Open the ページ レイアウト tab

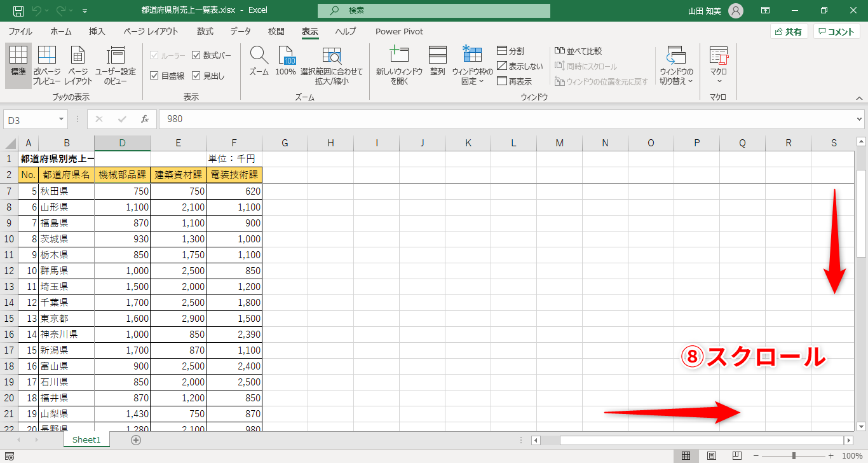[x=151, y=31]
